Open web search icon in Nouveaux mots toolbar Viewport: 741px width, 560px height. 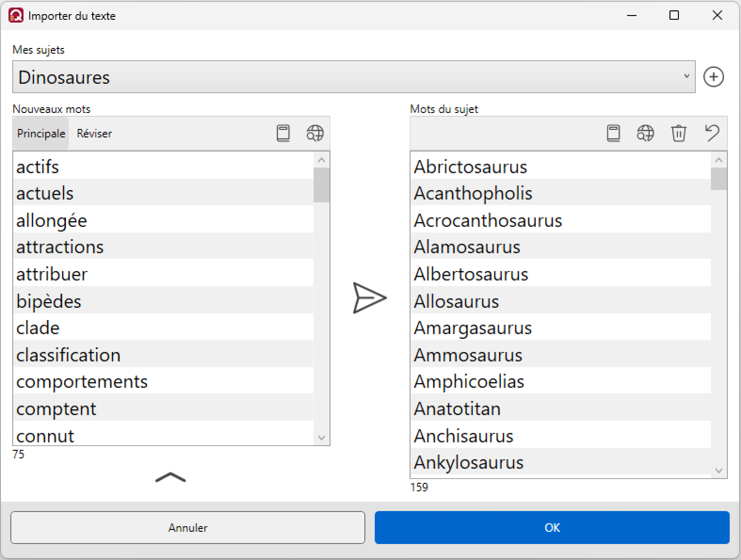pos(315,133)
